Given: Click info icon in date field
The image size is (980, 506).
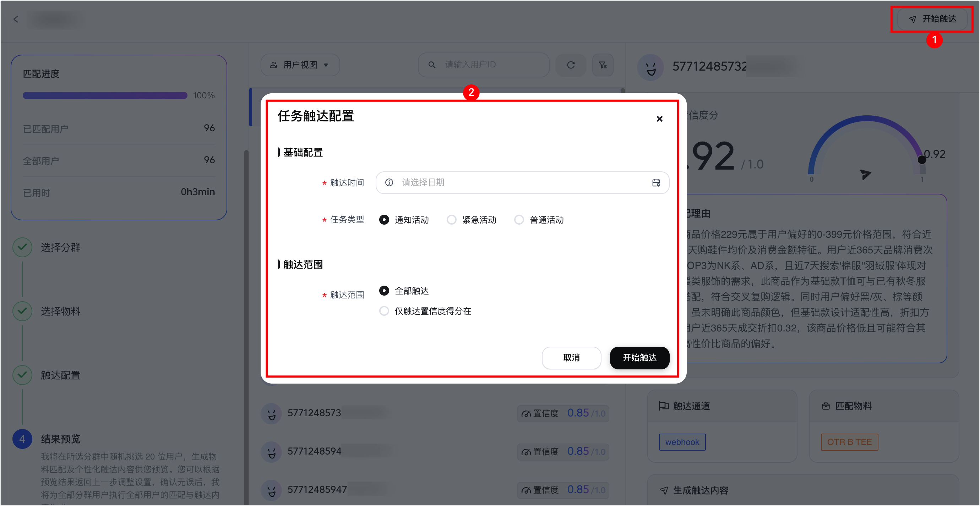Looking at the screenshot, I should pos(389,182).
